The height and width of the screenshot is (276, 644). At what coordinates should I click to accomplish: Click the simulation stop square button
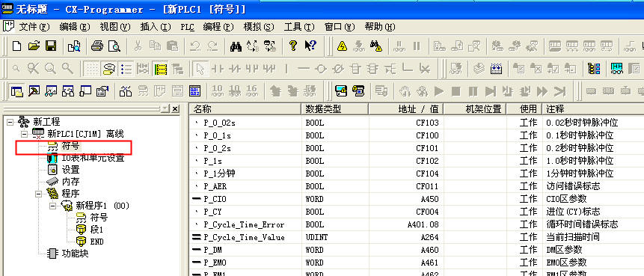tap(456, 91)
